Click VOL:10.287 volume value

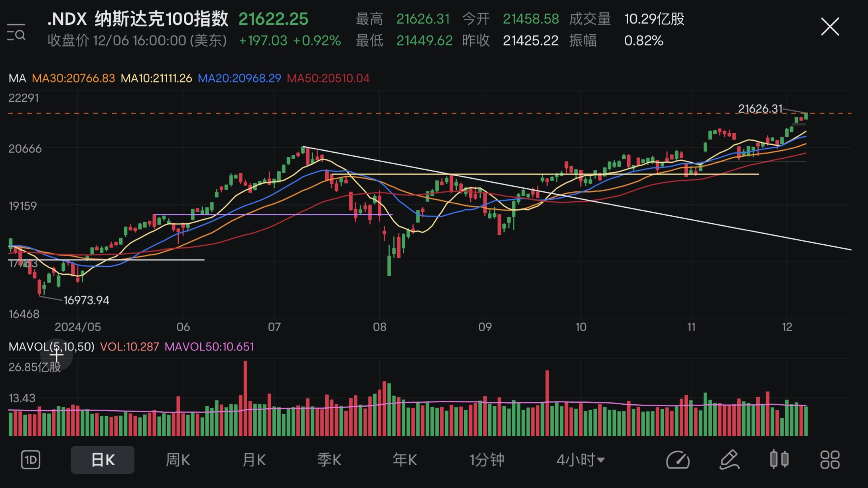pyautogui.click(x=129, y=347)
